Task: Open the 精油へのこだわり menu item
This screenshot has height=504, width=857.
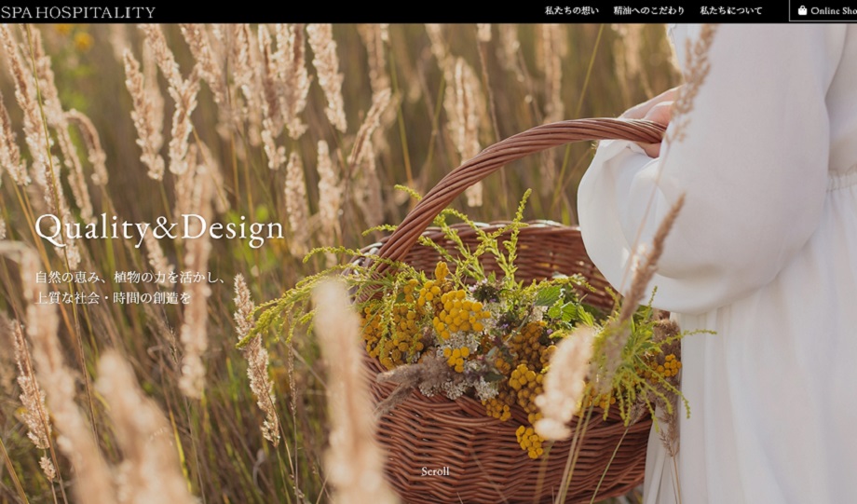Action: (x=648, y=10)
